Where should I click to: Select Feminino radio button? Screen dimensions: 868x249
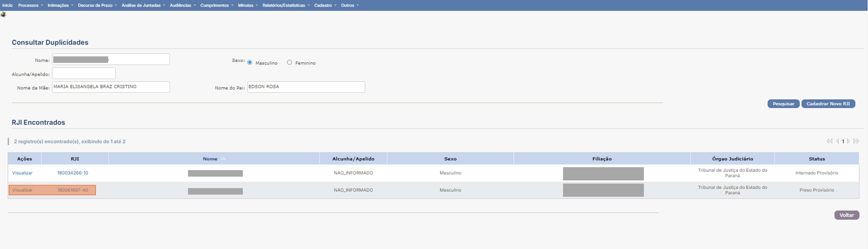click(289, 62)
